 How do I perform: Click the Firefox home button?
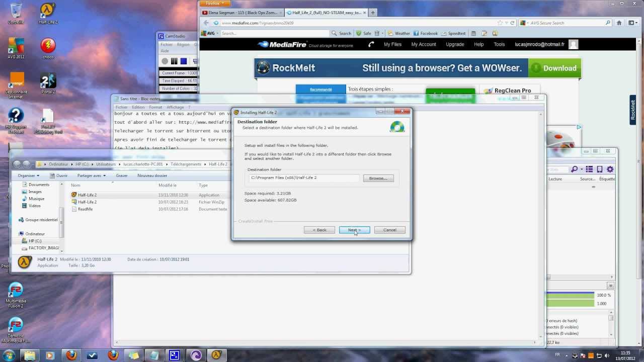click(619, 23)
